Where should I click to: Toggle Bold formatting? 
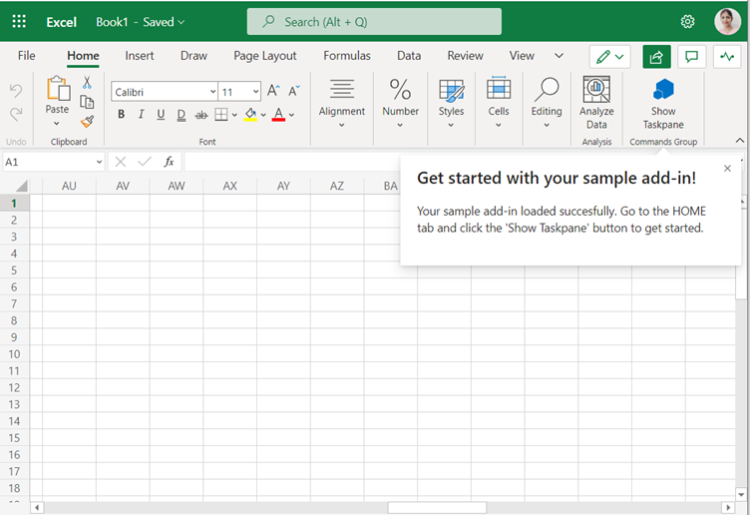tap(121, 115)
